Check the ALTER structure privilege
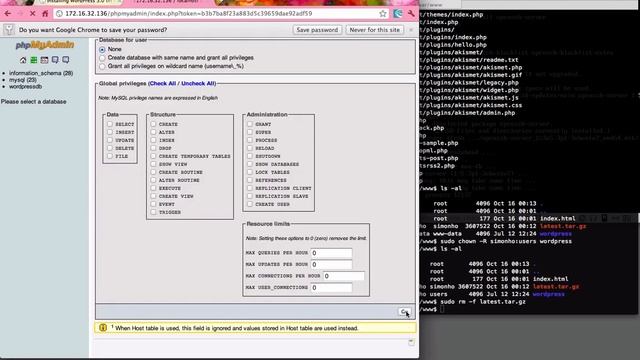 click(153, 132)
